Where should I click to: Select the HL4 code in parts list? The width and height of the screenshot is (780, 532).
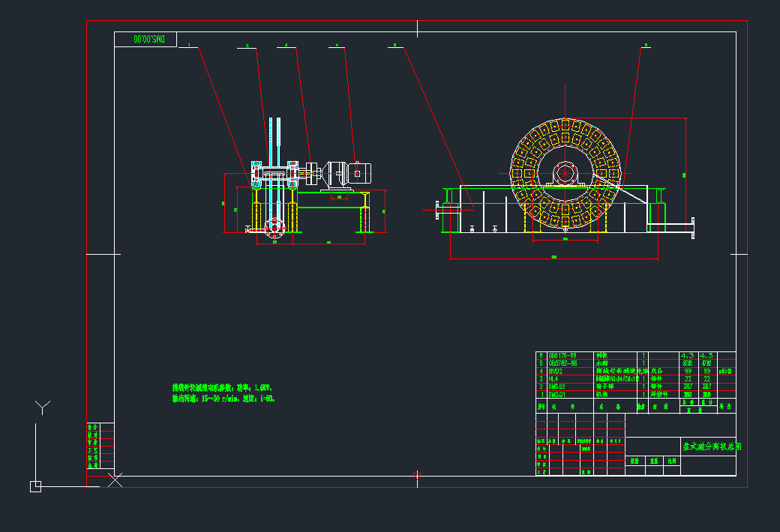click(553, 379)
